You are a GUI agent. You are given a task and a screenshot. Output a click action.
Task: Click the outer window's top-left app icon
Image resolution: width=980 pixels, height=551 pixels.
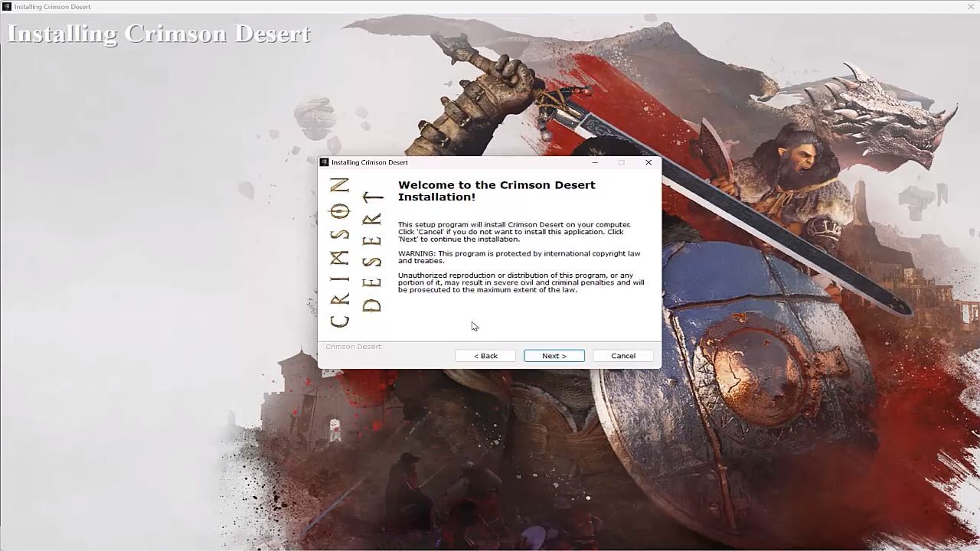coord(7,7)
